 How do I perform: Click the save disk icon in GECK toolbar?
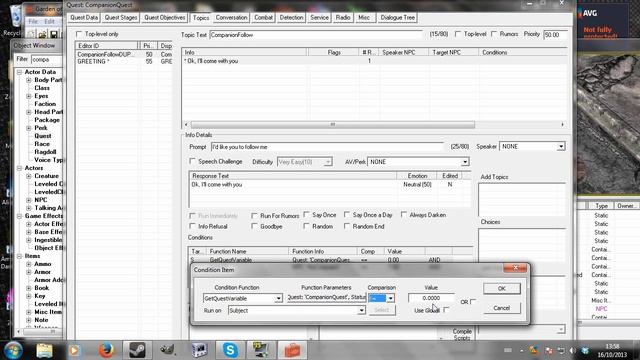coord(53,34)
